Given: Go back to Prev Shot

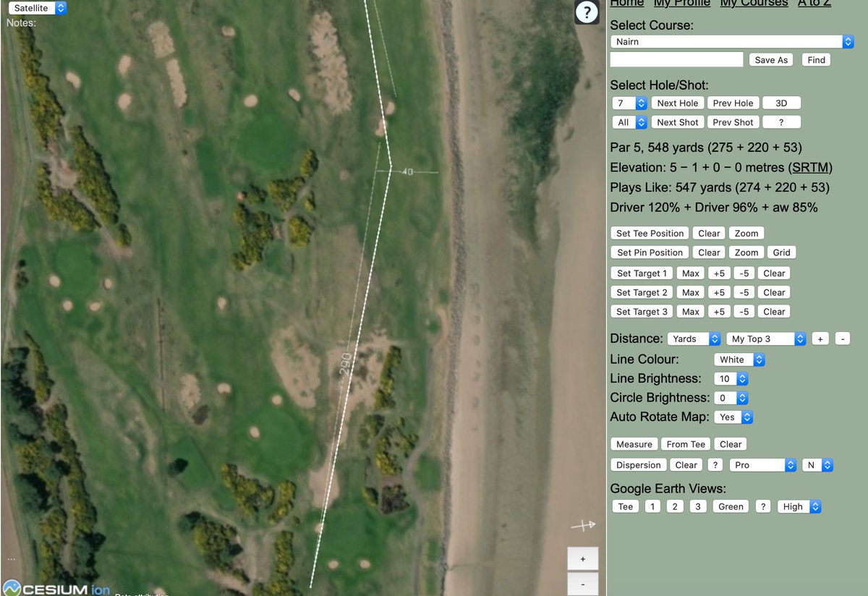Looking at the screenshot, I should click(733, 122).
